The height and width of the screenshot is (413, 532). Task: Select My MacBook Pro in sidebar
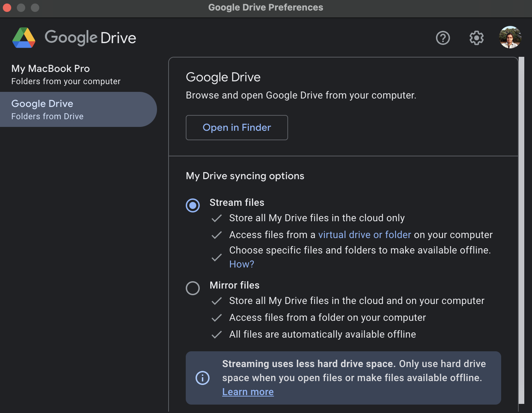coord(79,74)
